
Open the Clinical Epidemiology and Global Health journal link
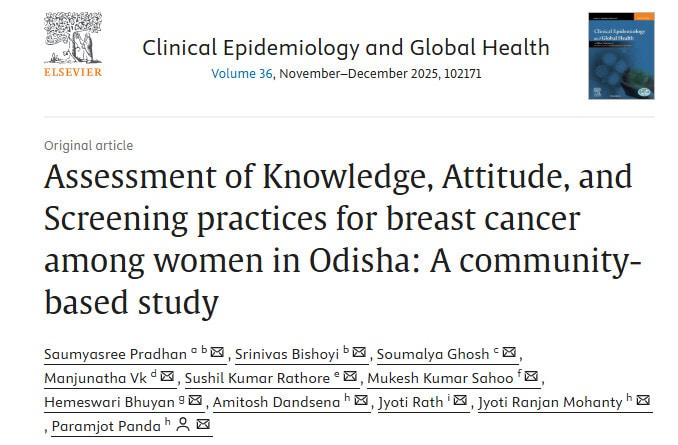pos(345,47)
